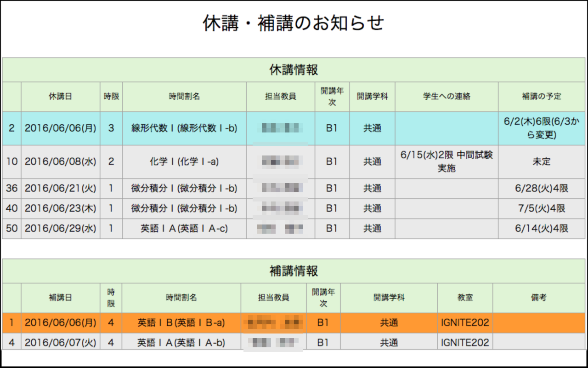Select the 線形代数Ⅰ(線形代数Ⅰ-b) class cell
The image size is (588, 368).
coord(184,128)
